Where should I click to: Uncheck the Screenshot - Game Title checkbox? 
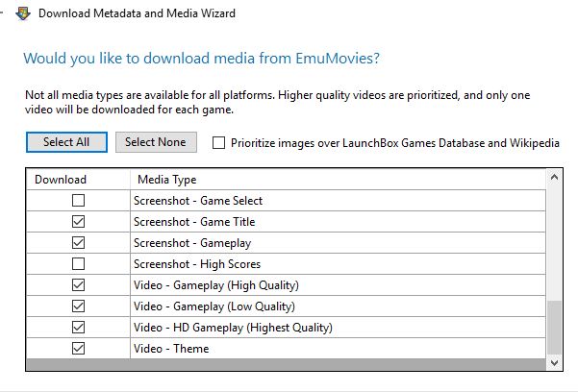[78, 221]
